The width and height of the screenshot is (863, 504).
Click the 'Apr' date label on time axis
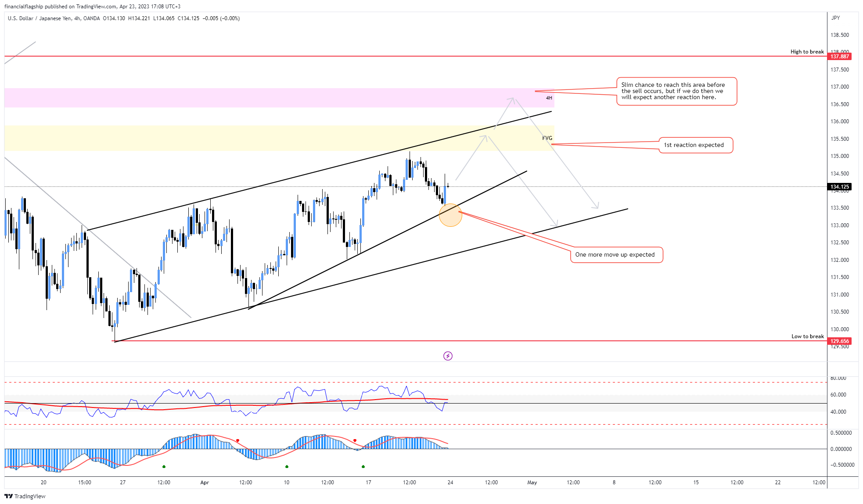pos(205,483)
